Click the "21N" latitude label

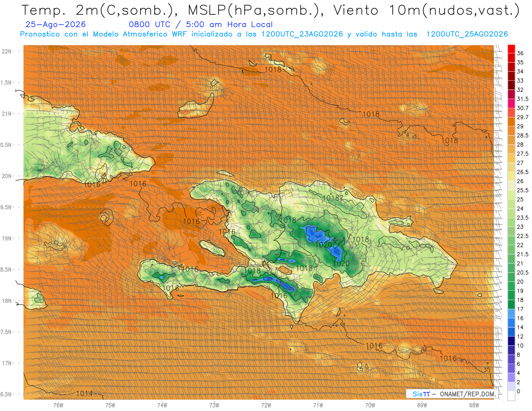[7, 114]
